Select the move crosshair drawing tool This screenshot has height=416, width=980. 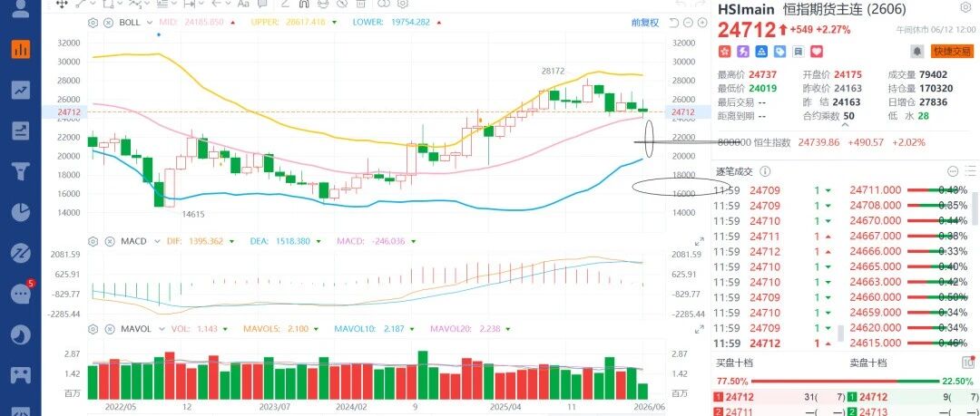[62, 4]
